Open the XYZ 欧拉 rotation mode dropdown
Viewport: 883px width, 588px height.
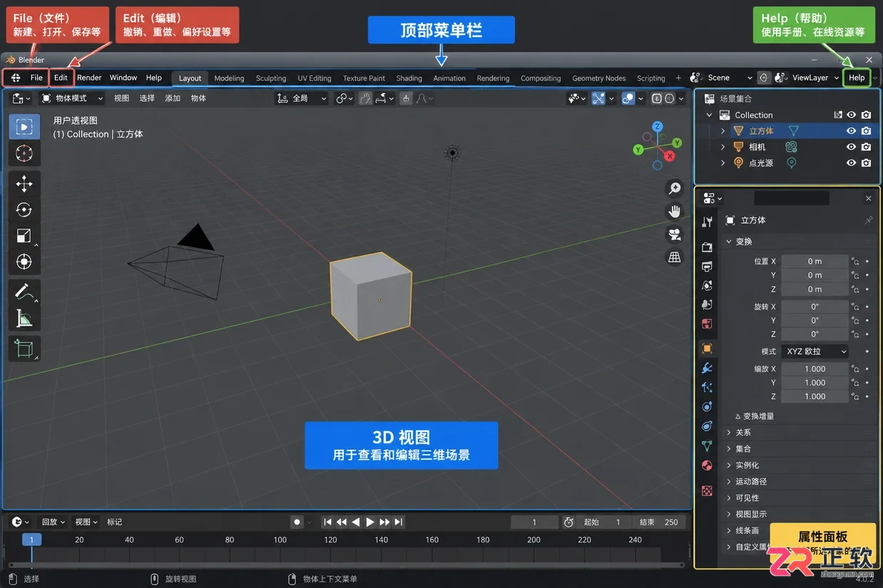click(815, 351)
